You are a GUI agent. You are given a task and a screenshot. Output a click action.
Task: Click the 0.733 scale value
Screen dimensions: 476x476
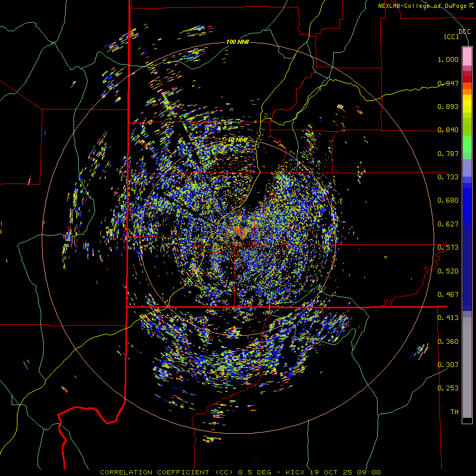448,177
